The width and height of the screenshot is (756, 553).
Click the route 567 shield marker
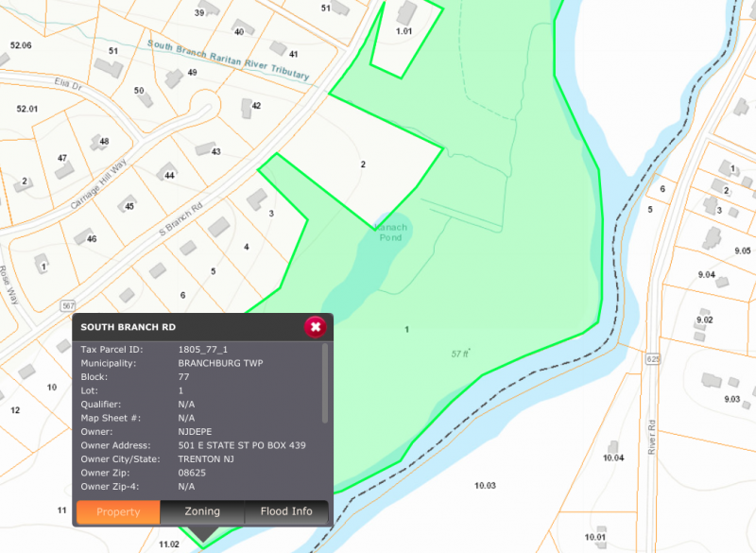(69, 306)
